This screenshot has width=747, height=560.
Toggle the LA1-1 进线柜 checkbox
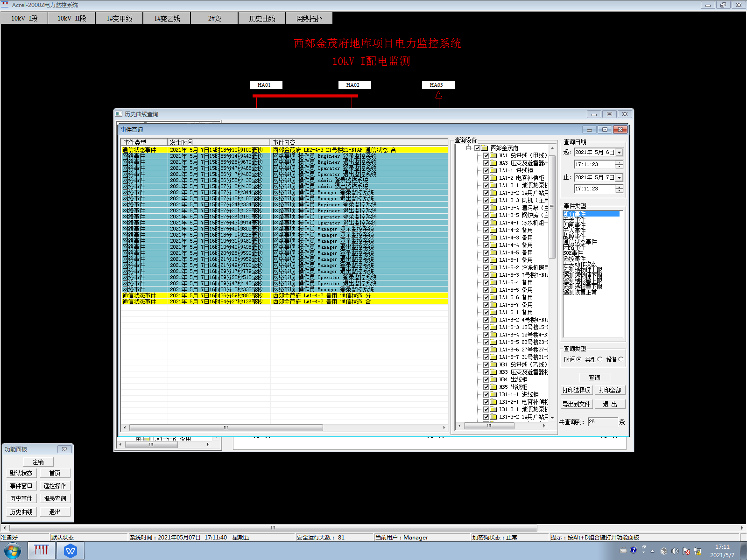(x=486, y=170)
